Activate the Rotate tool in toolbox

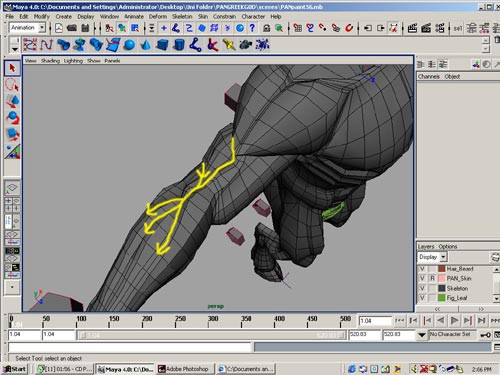tap(12, 118)
